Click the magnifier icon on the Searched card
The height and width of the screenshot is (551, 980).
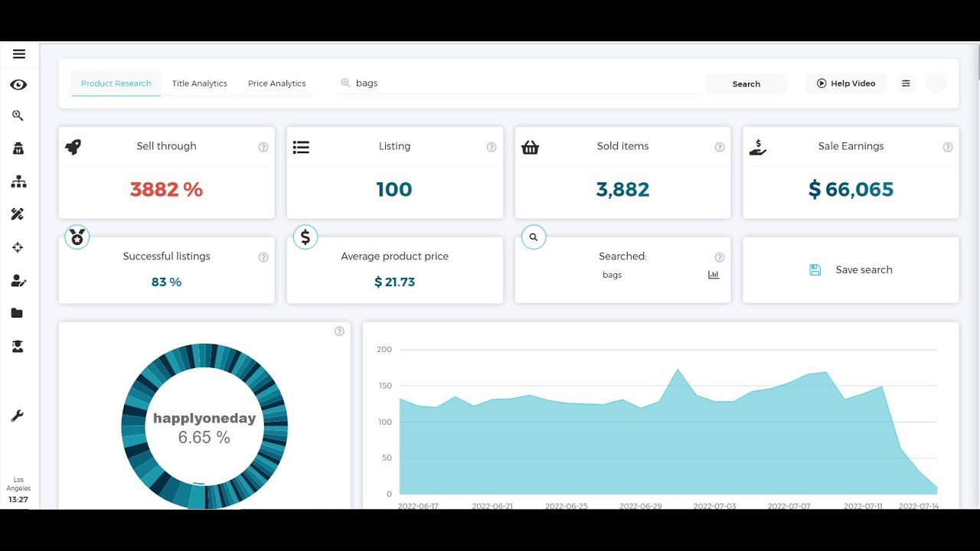pos(534,237)
